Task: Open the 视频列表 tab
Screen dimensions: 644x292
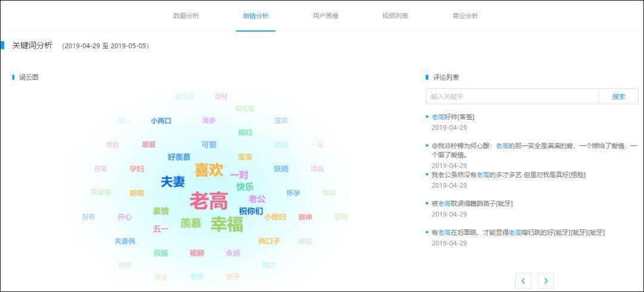Action: [395, 16]
